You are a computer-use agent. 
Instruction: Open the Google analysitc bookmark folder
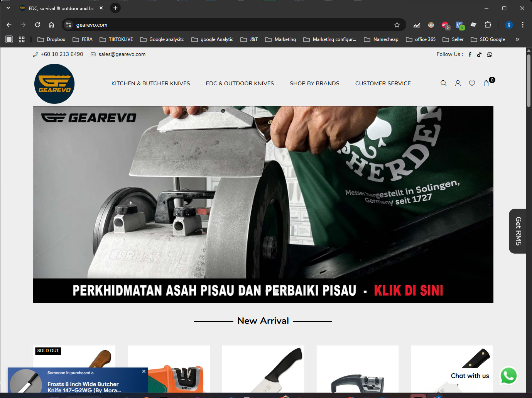(162, 39)
